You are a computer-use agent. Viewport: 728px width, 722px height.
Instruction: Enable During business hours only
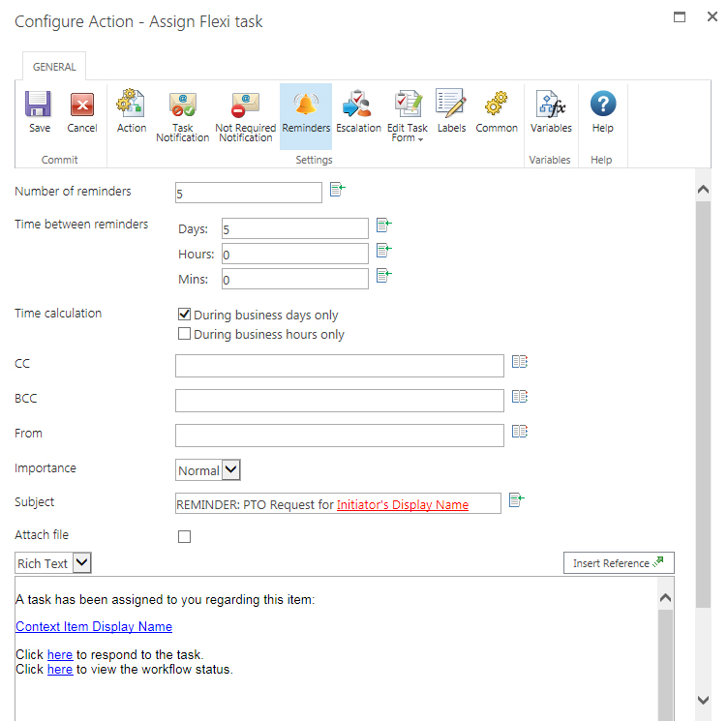[x=185, y=334]
